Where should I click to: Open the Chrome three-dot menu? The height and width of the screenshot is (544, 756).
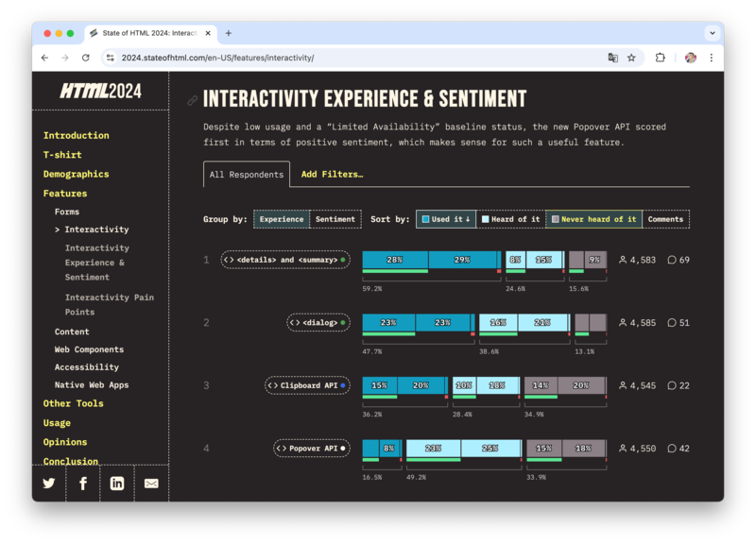pos(712,58)
